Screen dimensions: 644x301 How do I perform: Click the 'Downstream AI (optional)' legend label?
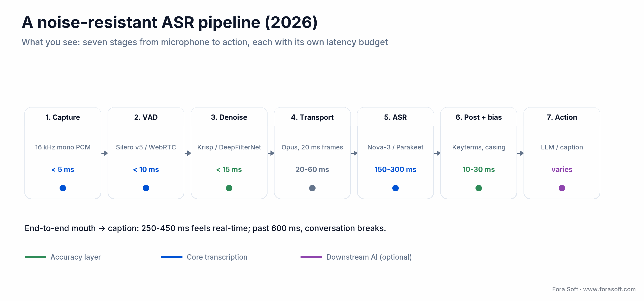point(369,257)
